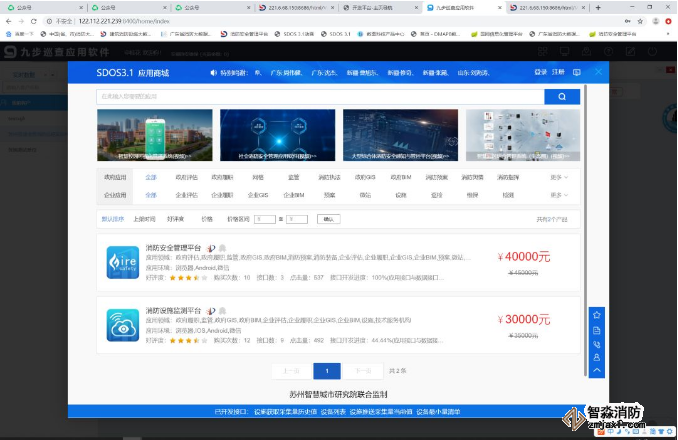Click the user icon in side panel
Image resolution: width=678 pixels, height=440 pixels.
click(597, 356)
